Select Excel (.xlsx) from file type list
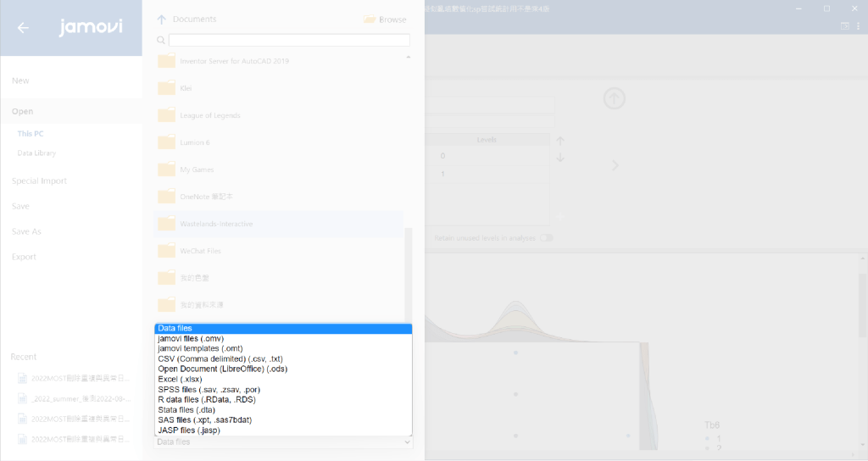The width and height of the screenshot is (868, 461). 180,380
